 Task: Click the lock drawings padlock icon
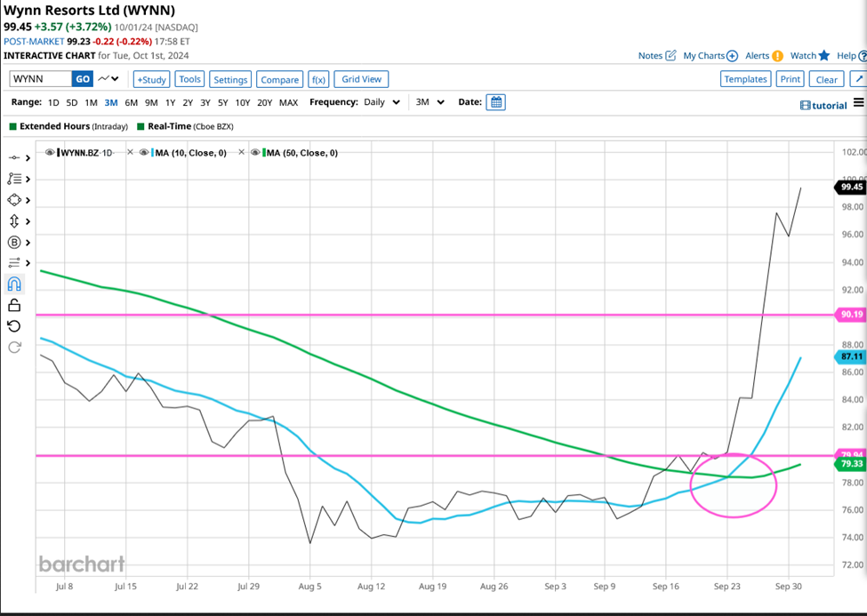pos(14,306)
